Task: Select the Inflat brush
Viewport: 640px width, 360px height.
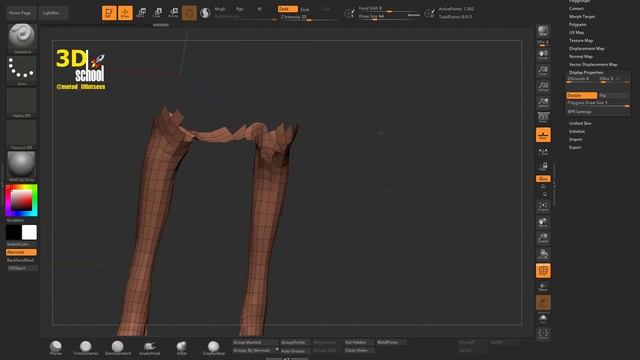Action: [x=182, y=348]
